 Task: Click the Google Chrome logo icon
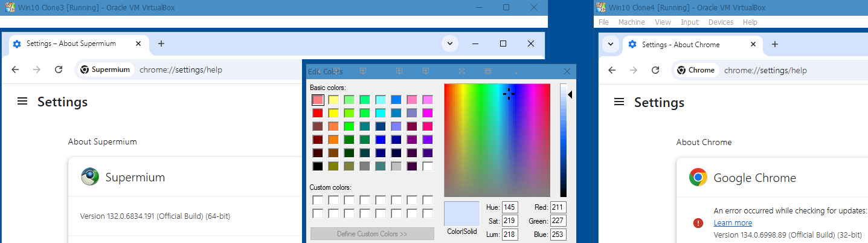tap(698, 178)
